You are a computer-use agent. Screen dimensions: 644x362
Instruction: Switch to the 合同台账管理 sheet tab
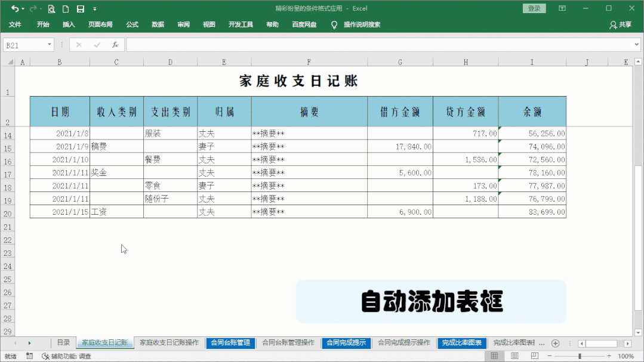click(230, 343)
